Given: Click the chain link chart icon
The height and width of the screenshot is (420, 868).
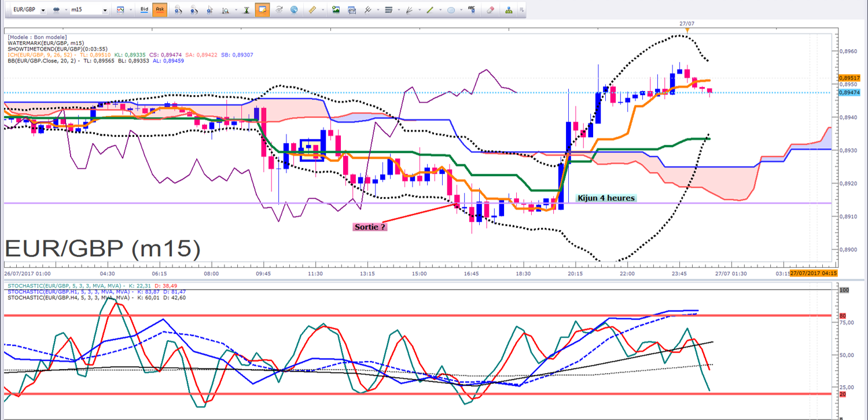Looking at the screenshot, I should coord(57,10).
